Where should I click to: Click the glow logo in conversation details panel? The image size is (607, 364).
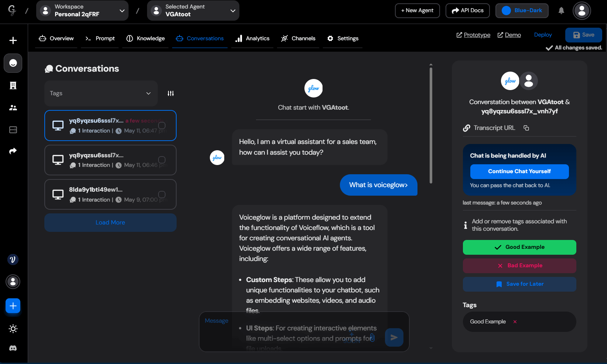pyautogui.click(x=510, y=81)
